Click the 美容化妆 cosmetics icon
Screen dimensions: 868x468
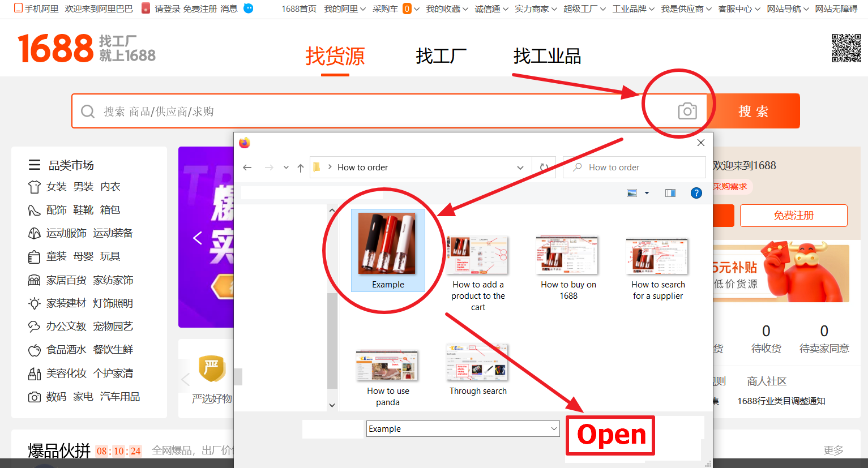(35, 373)
